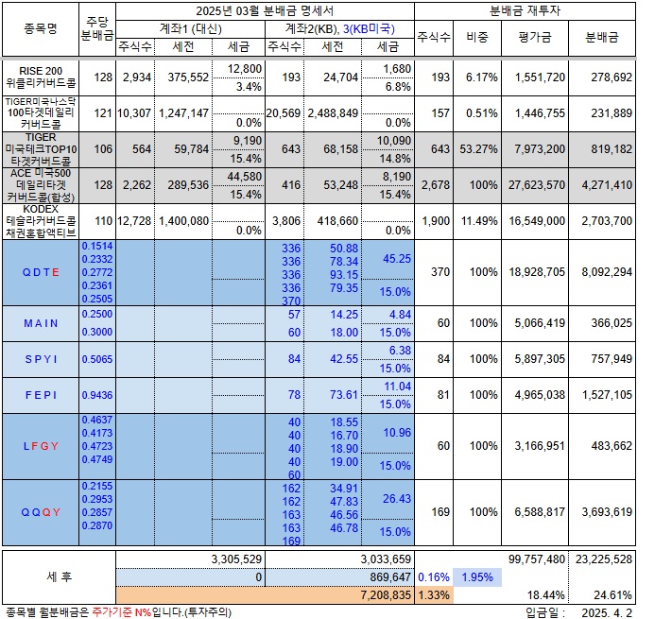Viewport: 672px width, 619px height.
Task: Select the 주당 분배금 header cell
Action: pos(97,29)
